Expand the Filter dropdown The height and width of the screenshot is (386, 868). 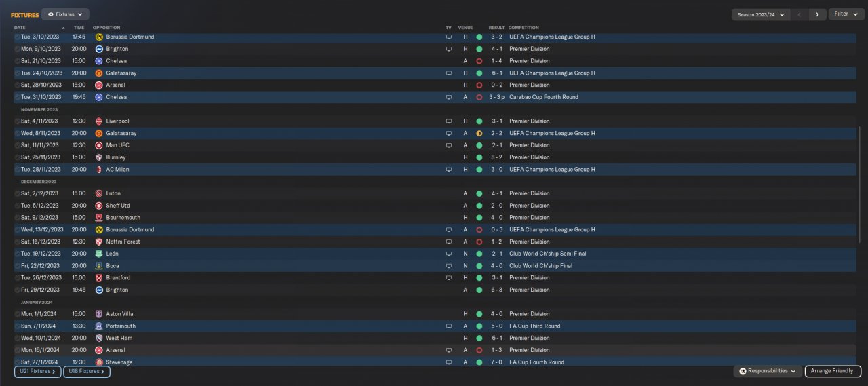[846, 14]
